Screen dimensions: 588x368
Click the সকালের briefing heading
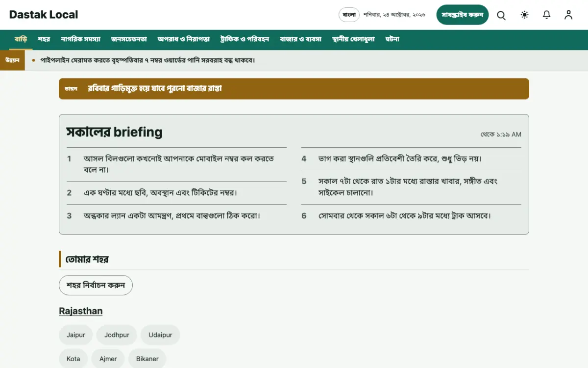(114, 132)
